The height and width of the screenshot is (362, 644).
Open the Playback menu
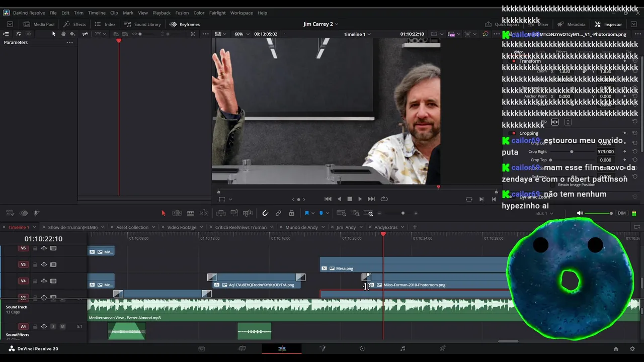click(x=162, y=13)
